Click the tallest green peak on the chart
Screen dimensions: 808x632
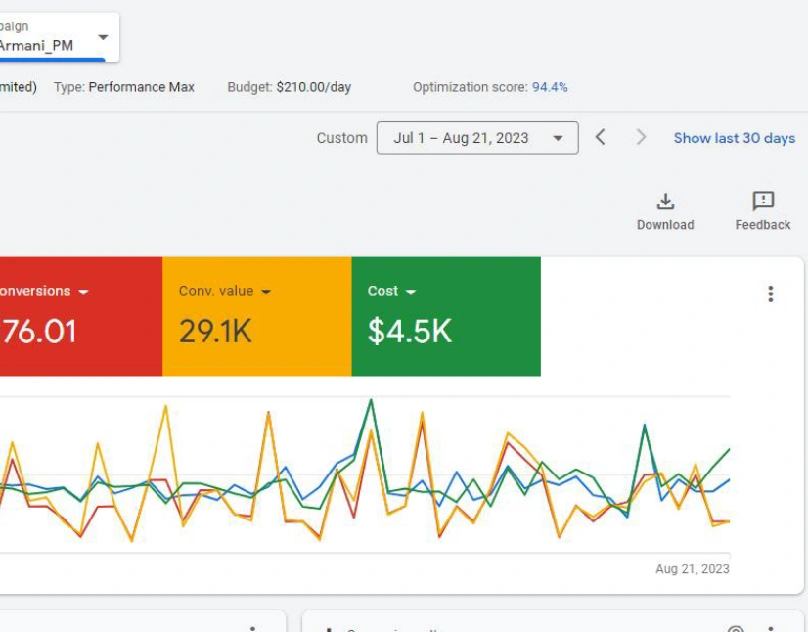371,401
